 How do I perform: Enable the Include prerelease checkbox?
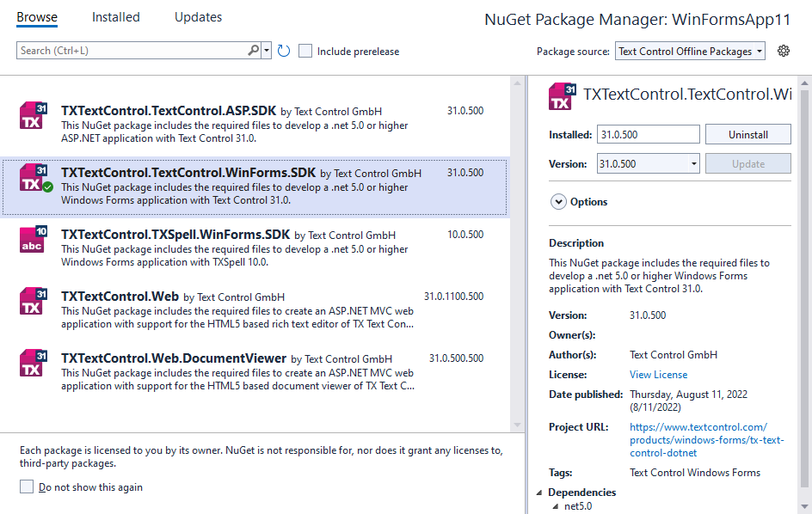(305, 52)
